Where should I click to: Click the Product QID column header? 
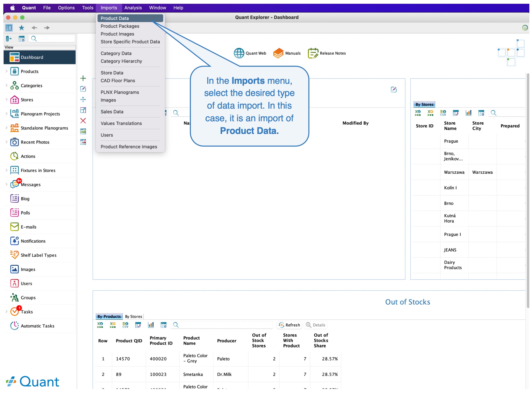[129, 341]
